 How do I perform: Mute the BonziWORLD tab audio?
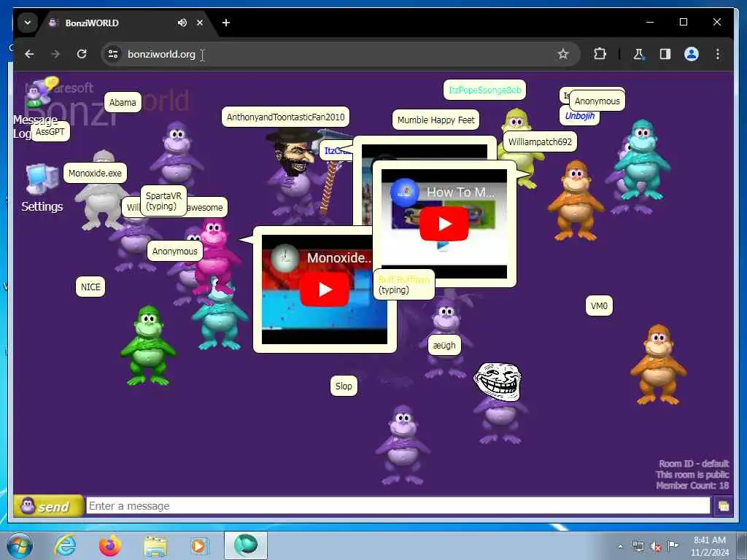182,23
